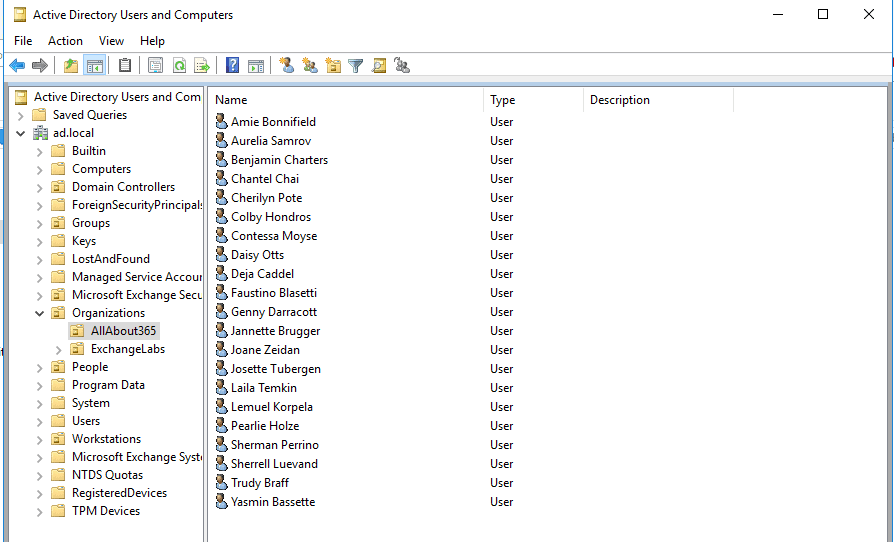Toggle the Show/Hide Action Pane icon
This screenshot has height=542, width=894.
click(256, 66)
